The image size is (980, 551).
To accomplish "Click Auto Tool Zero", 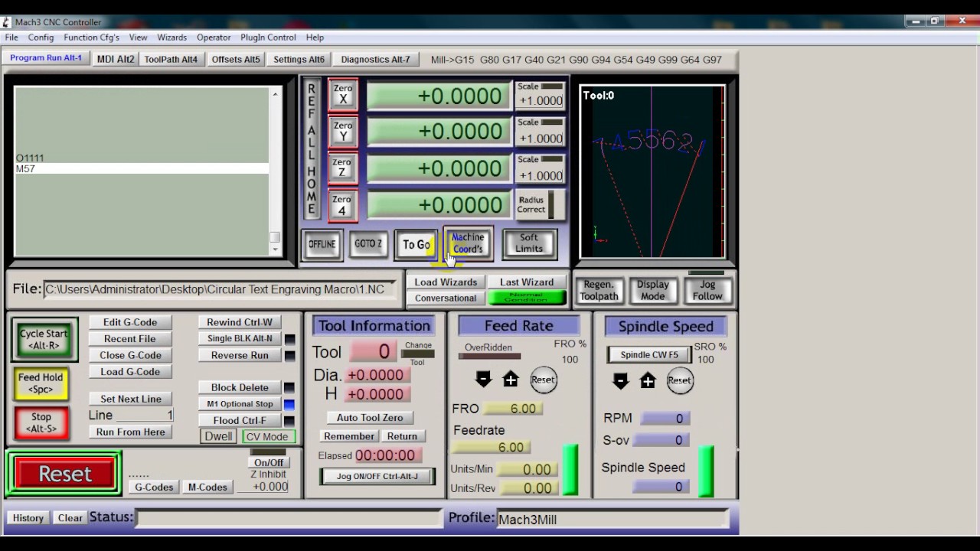I will click(370, 417).
